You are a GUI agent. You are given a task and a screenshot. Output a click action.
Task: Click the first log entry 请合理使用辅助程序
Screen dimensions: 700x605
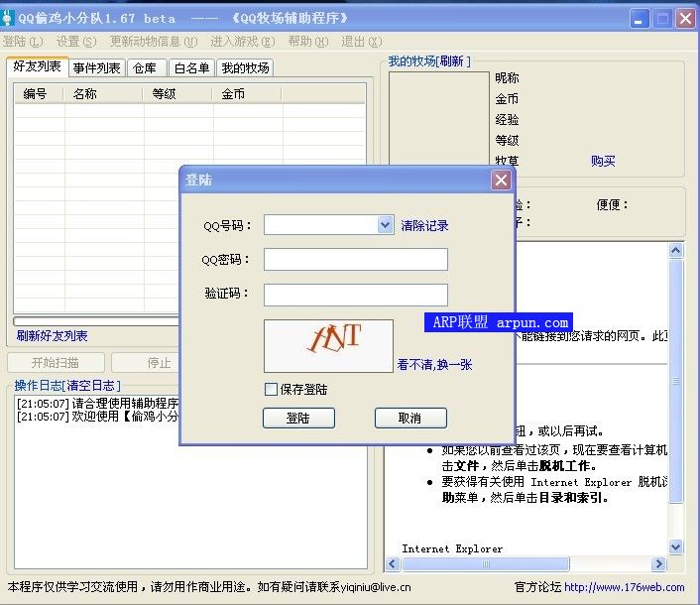[x=97, y=404]
